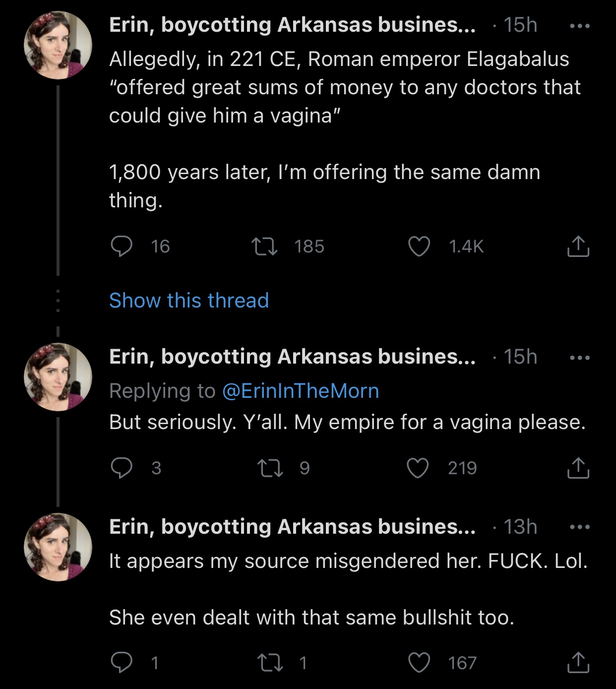This screenshot has width=616, height=689.
Task: Retweet the 'misgendered her' tweet
Action: 270,662
